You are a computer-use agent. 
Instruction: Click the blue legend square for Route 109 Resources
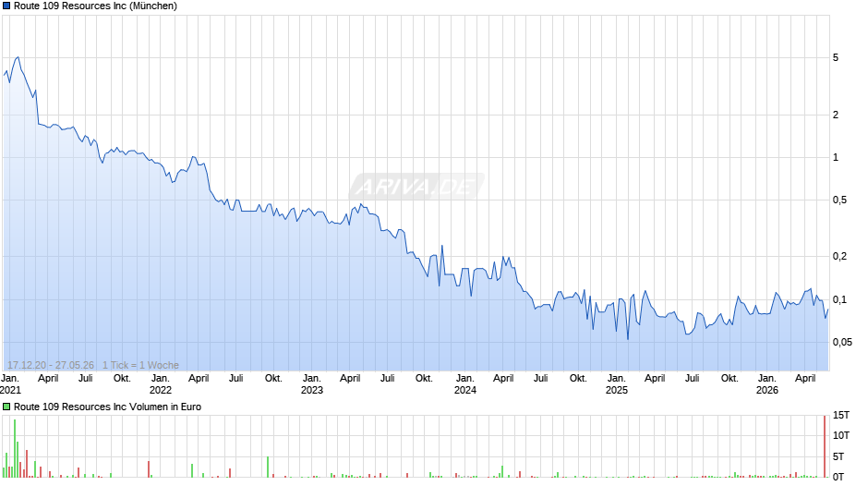coord(6,6)
